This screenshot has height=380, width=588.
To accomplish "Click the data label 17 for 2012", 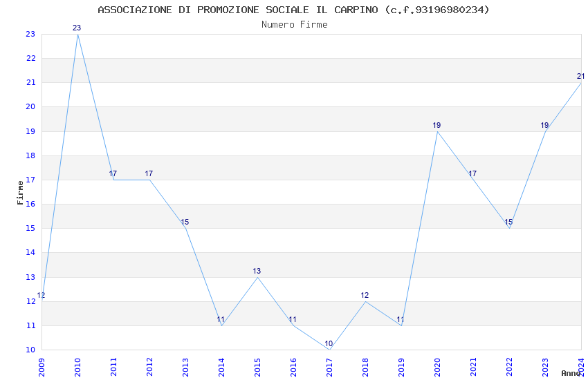I will pos(149,173).
